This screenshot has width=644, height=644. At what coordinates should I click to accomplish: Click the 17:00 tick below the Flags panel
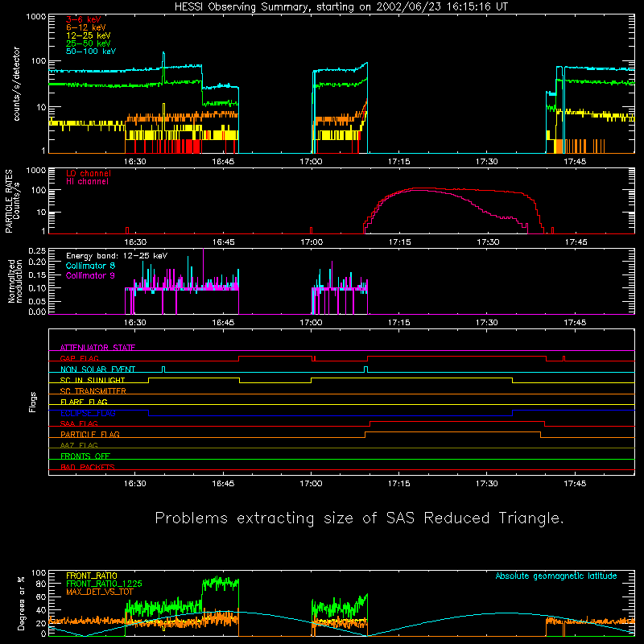coord(311,484)
